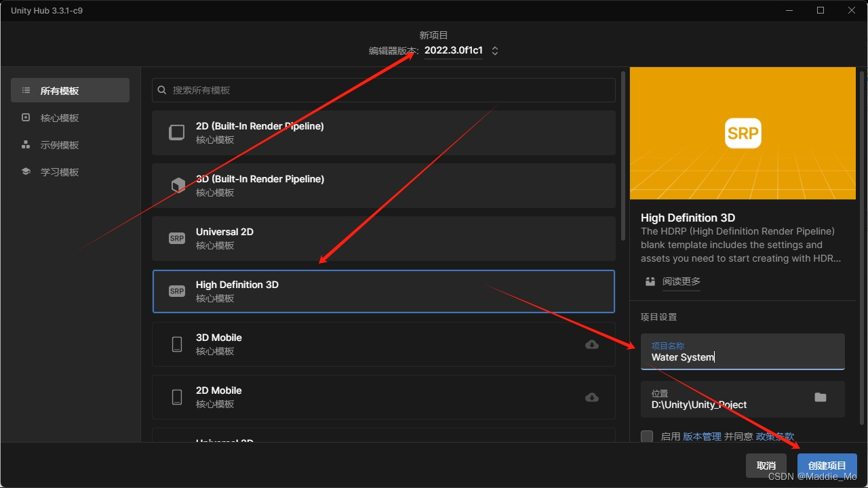The image size is (868, 488).
Task: Maximize the Unity Hub window
Action: coord(821,10)
